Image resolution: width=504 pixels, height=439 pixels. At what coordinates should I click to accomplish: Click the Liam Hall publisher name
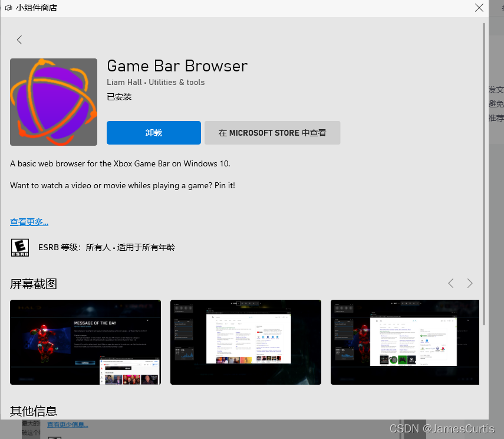point(124,83)
